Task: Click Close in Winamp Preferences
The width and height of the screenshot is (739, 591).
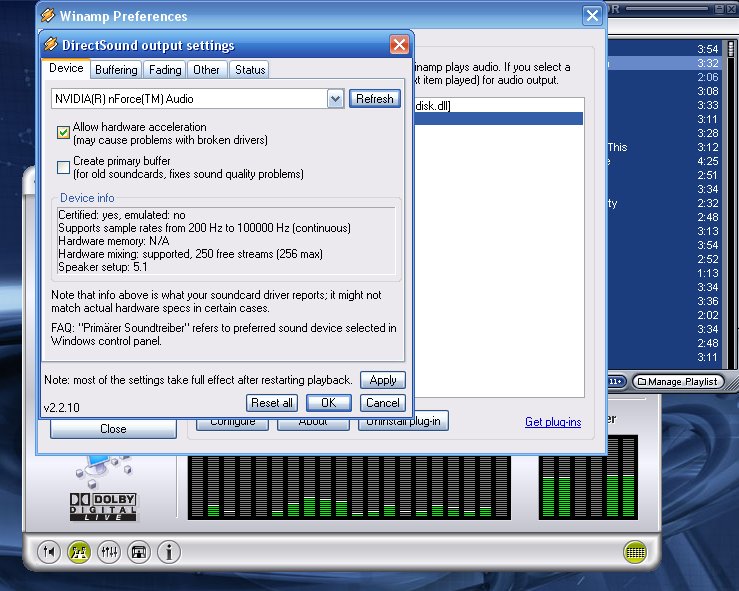Action: point(113,428)
